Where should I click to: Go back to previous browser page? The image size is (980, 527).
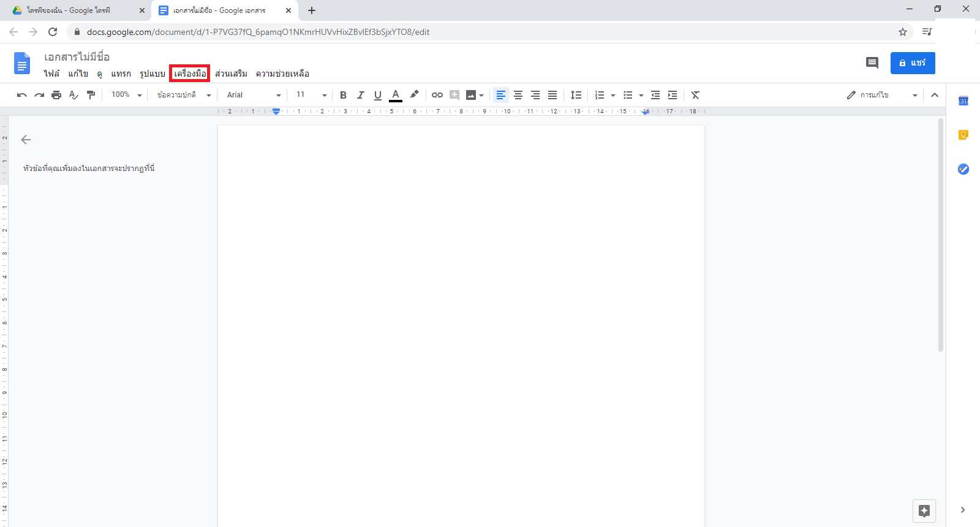point(13,32)
